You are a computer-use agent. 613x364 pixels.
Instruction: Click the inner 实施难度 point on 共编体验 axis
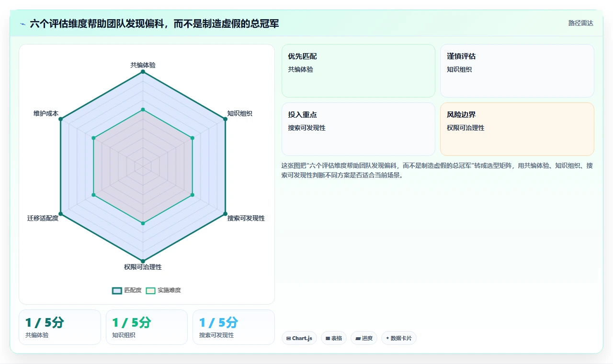pyautogui.click(x=143, y=110)
